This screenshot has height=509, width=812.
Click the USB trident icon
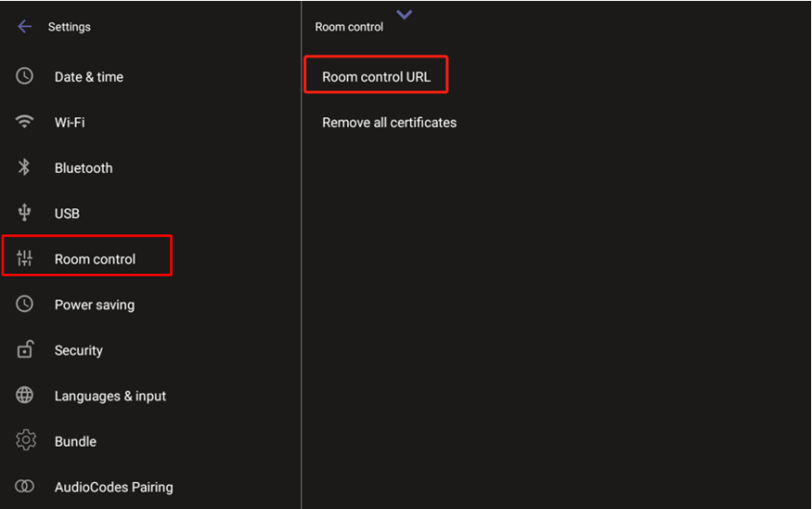(x=25, y=212)
